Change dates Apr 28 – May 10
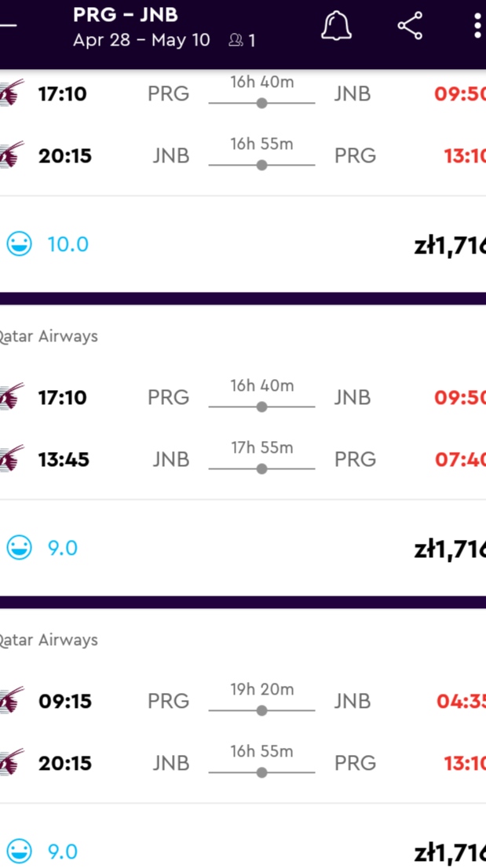 tap(141, 40)
